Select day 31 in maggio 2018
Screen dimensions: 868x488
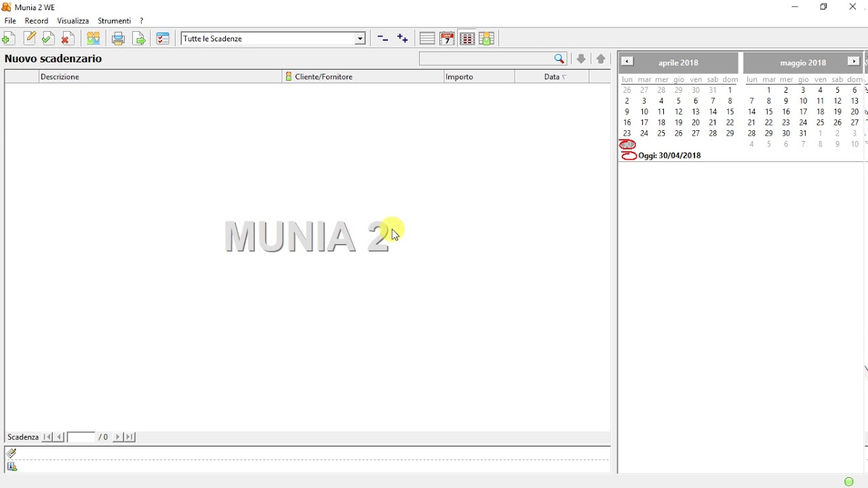(x=804, y=134)
